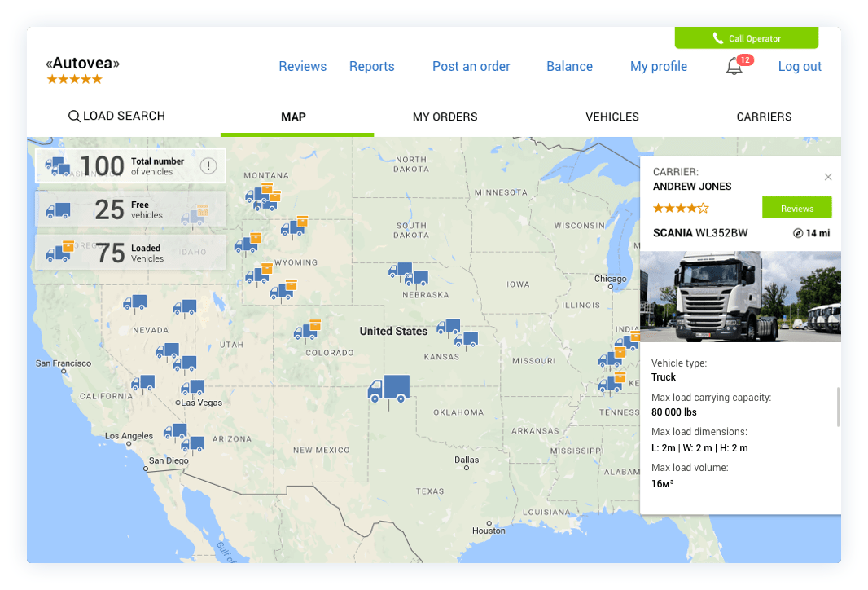Click the Total number of vehicles card

tap(130, 165)
